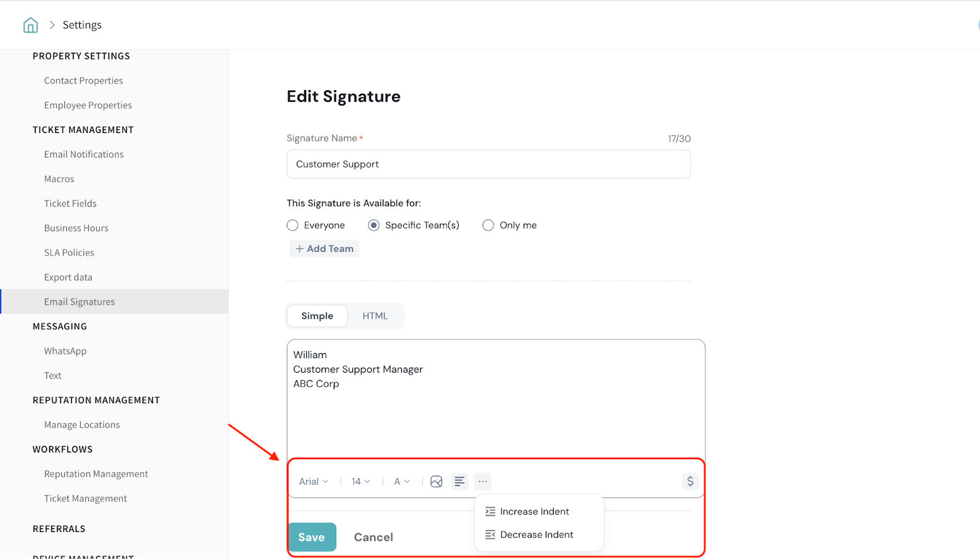Open the font size 14 dropdown
This screenshot has width=980, height=559.
360,482
